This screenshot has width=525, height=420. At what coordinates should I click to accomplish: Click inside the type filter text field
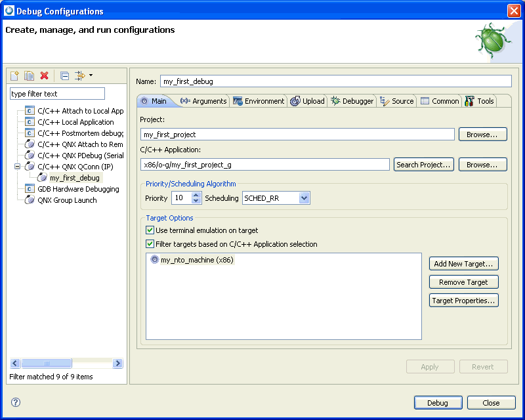tap(57, 93)
